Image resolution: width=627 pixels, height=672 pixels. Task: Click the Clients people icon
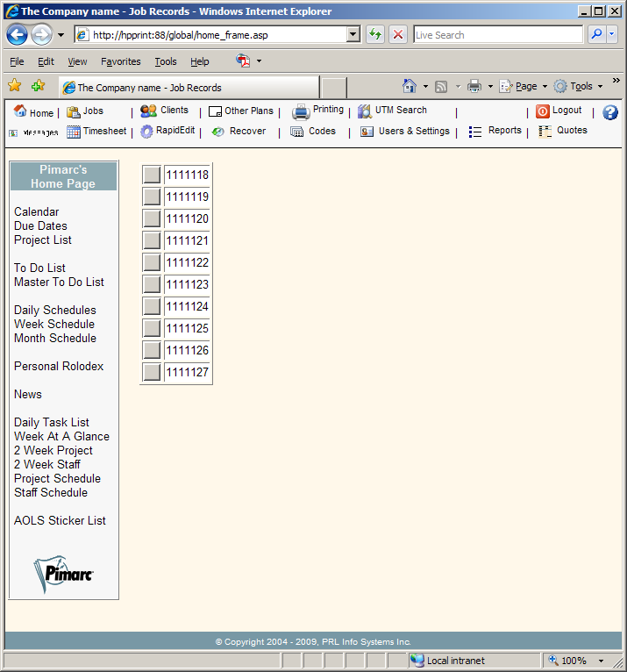(x=148, y=111)
